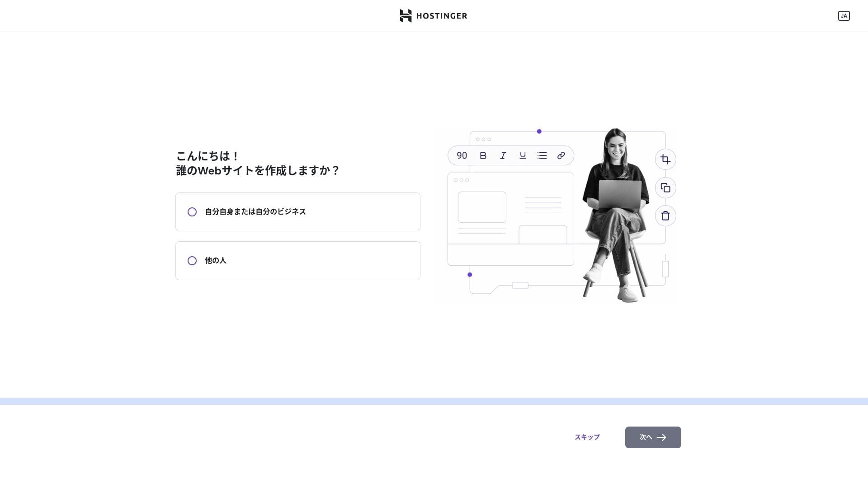Choose the 自分自身または自分のビジネス option card

(298, 212)
